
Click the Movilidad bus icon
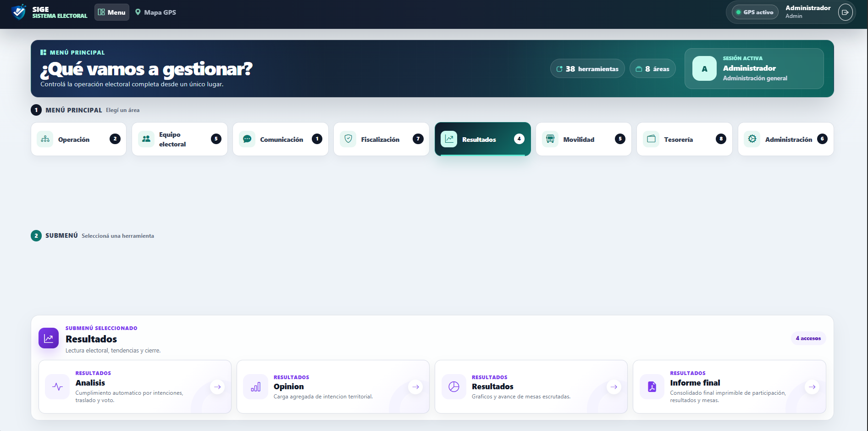550,139
